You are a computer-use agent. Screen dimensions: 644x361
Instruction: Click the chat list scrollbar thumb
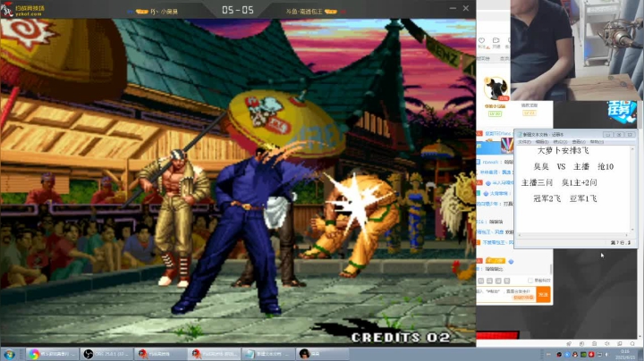pos(551,269)
